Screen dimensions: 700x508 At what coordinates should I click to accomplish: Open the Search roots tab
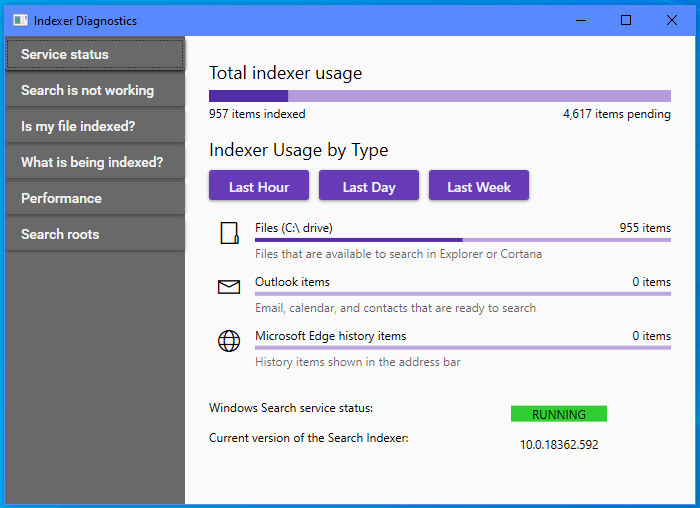click(95, 234)
